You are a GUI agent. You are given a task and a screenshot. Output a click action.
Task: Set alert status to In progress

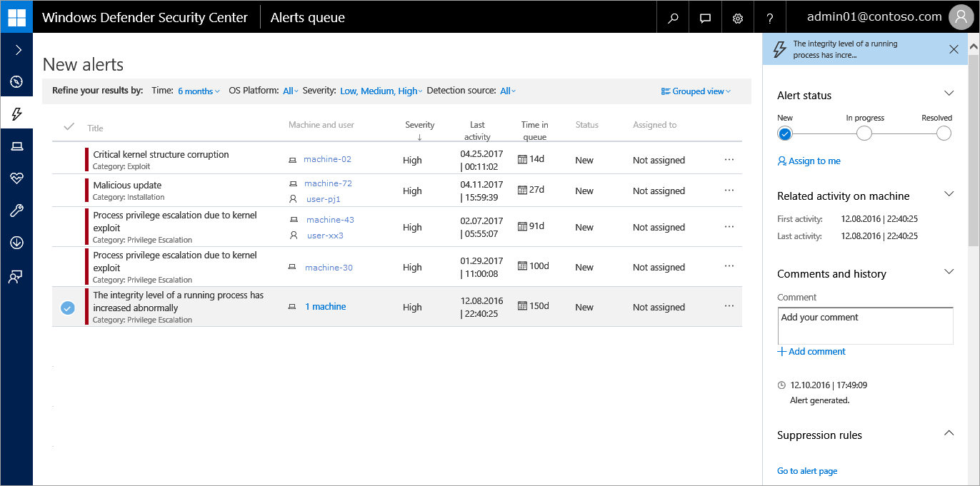click(x=864, y=133)
